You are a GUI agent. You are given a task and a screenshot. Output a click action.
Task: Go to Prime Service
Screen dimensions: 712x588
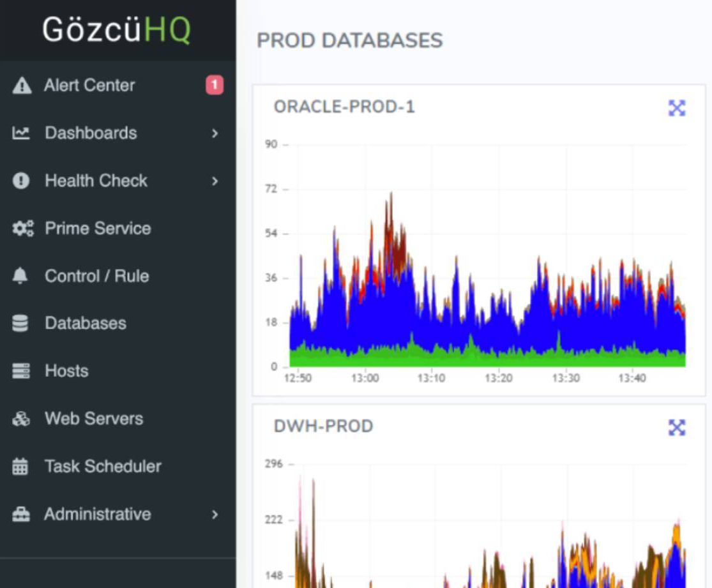point(98,229)
